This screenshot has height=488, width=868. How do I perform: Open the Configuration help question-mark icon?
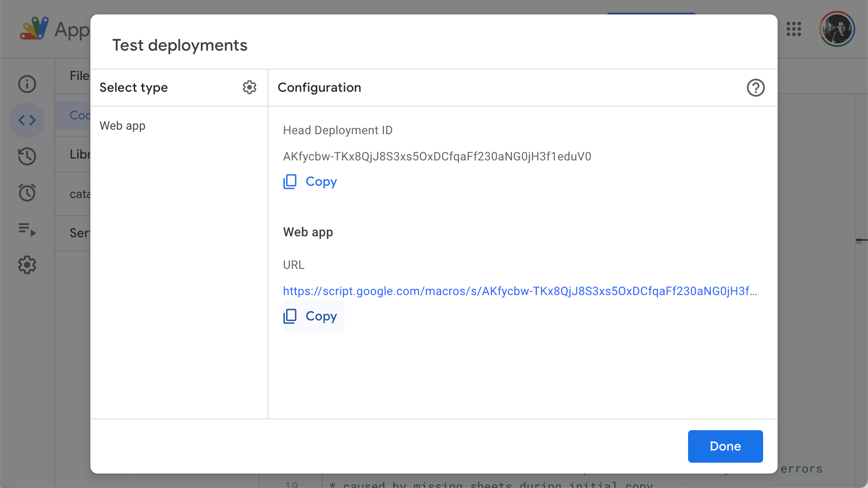755,88
